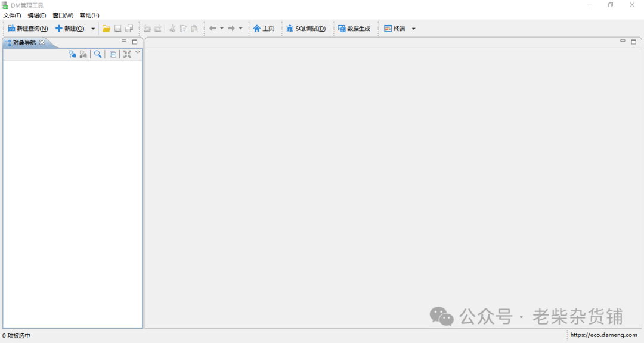
Task: Open the 终端 terminal button
Action: point(394,29)
